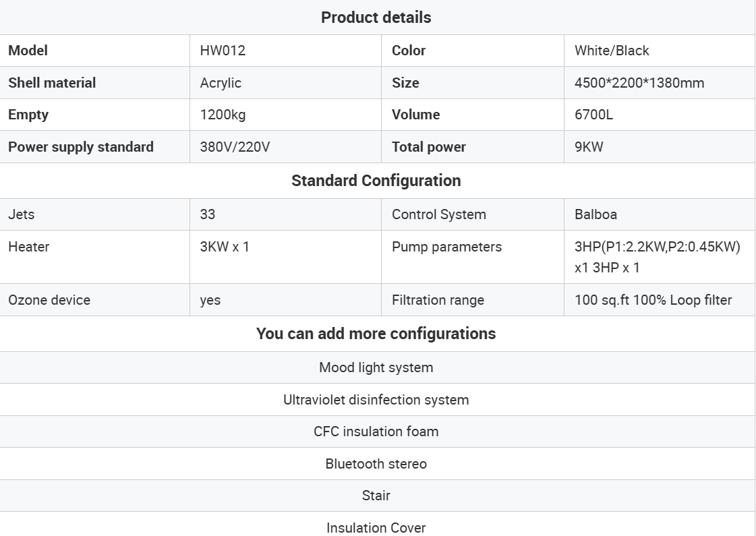This screenshot has height=536, width=756.
Task: Select the White/Black color value
Action: tap(612, 51)
